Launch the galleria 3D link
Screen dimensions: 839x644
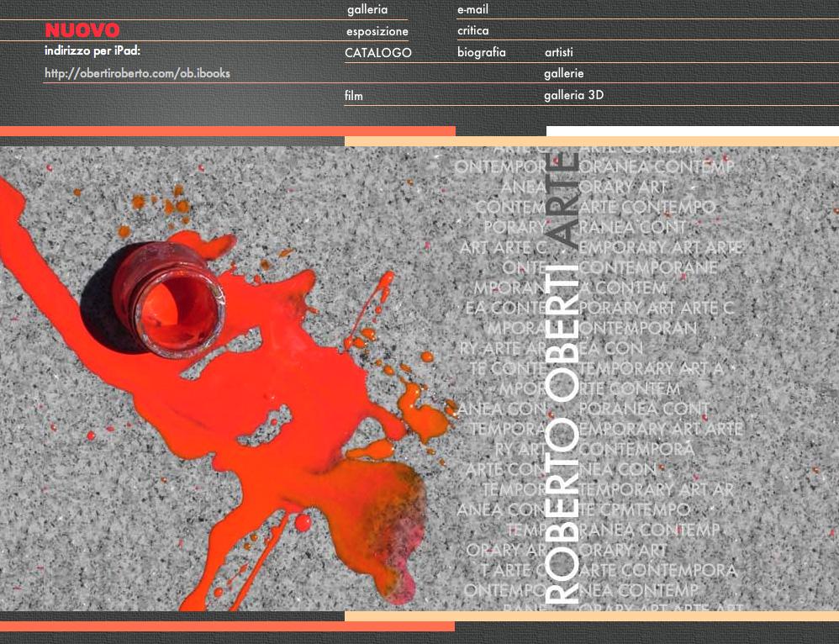[573, 95]
